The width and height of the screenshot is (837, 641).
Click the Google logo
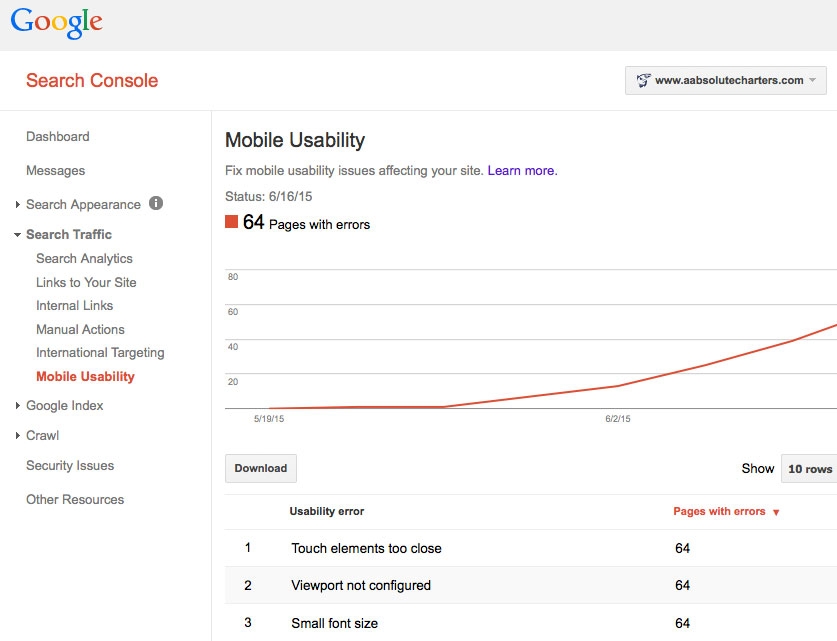[x=57, y=23]
